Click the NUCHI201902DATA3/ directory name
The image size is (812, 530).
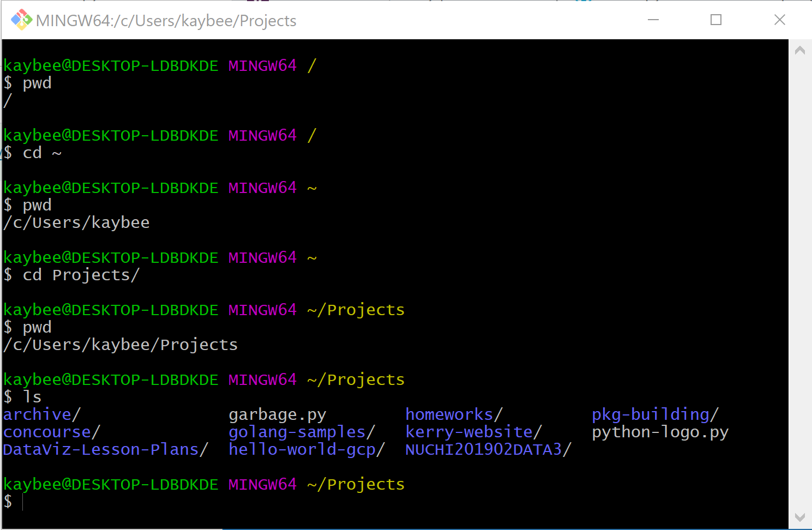(488, 449)
